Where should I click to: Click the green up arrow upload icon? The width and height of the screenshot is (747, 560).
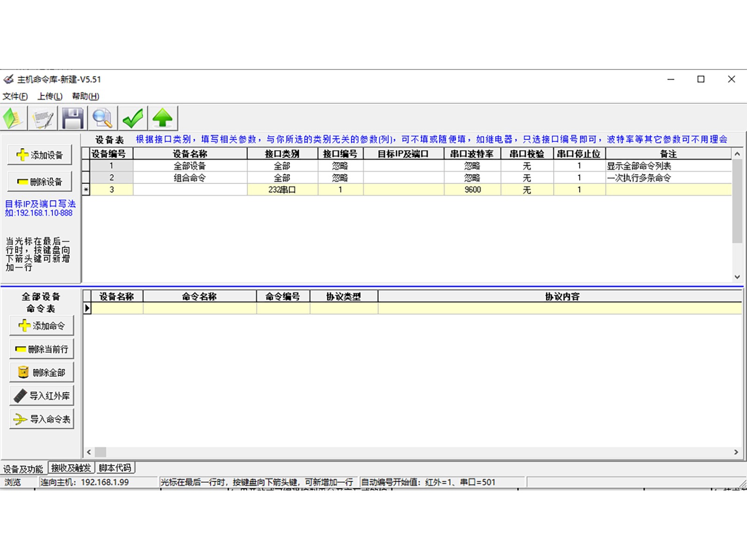(x=162, y=118)
